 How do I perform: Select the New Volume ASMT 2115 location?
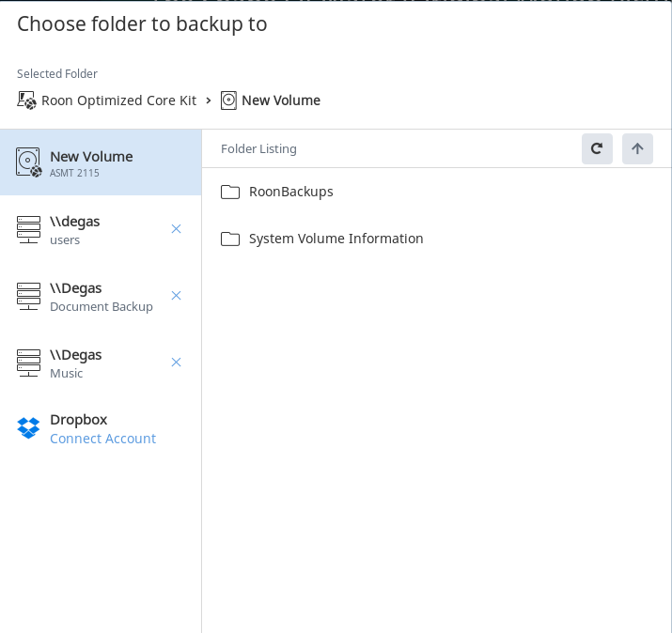(x=101, y=162)
